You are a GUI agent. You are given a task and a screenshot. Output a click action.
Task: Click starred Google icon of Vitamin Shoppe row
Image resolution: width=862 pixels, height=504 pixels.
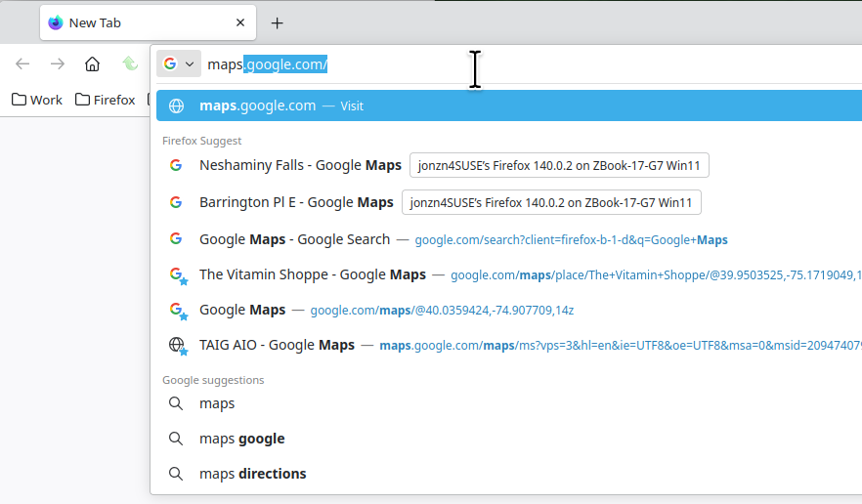pyautogui.click(x=178, y=275)
